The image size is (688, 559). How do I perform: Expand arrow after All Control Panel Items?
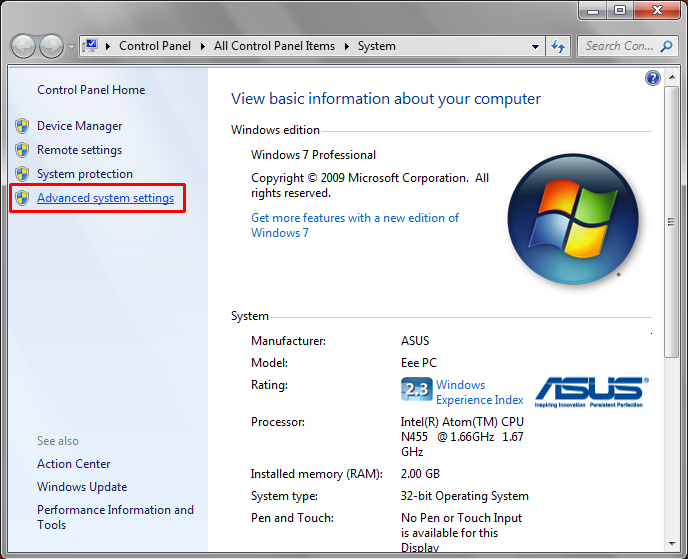point(346,46)
